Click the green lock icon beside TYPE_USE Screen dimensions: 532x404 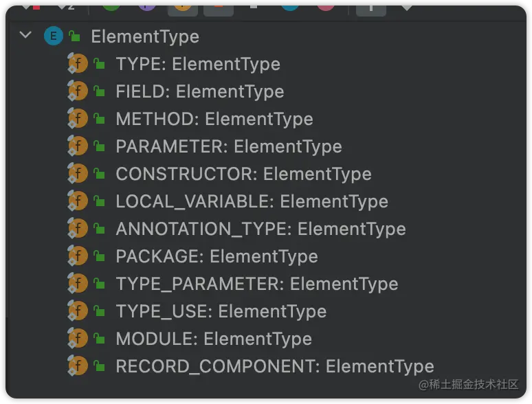99,312
